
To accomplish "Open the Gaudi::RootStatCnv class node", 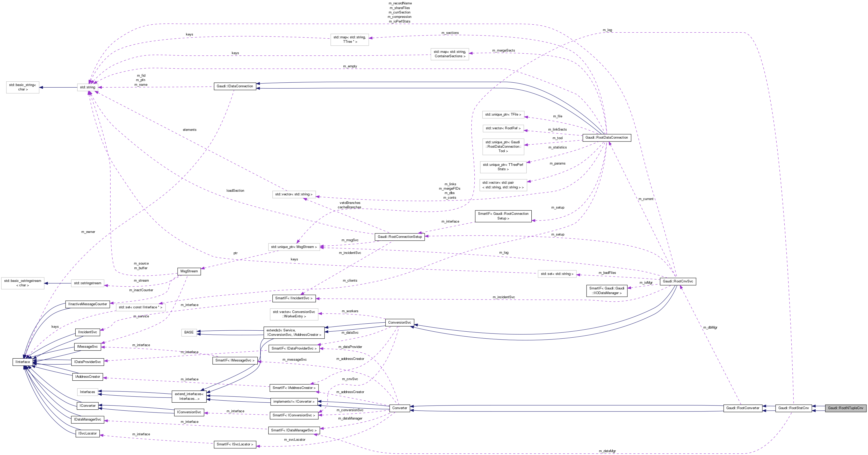I will click(793, 408).
